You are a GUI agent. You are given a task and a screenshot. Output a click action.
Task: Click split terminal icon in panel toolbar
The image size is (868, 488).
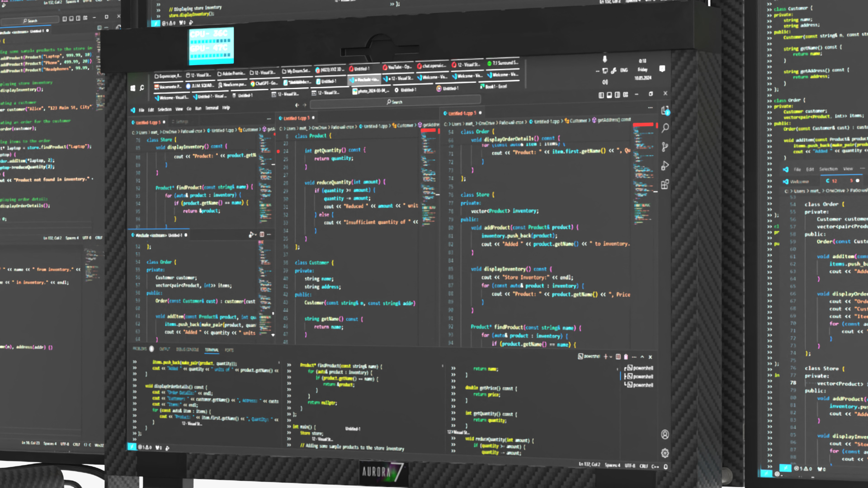[x=618, y=357]
